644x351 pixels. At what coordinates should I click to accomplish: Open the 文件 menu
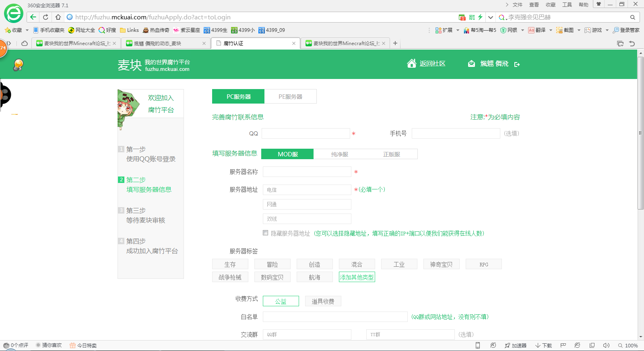[517, 5]
